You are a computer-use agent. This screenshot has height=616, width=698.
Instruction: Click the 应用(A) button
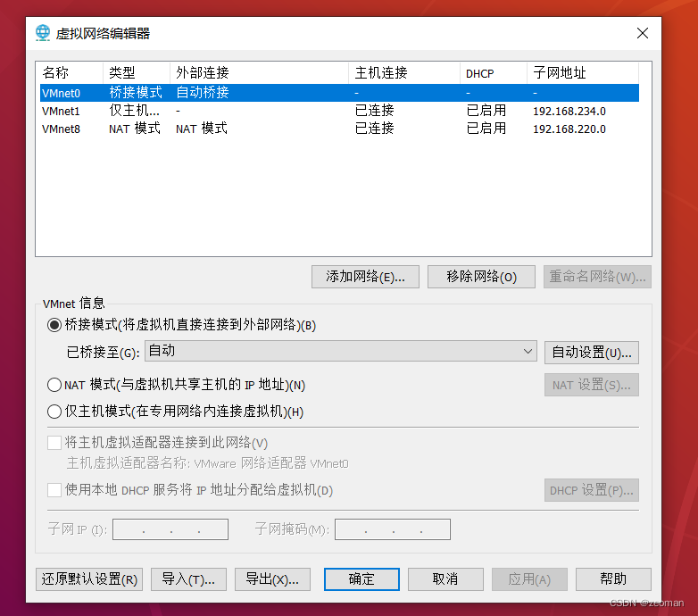529,579
